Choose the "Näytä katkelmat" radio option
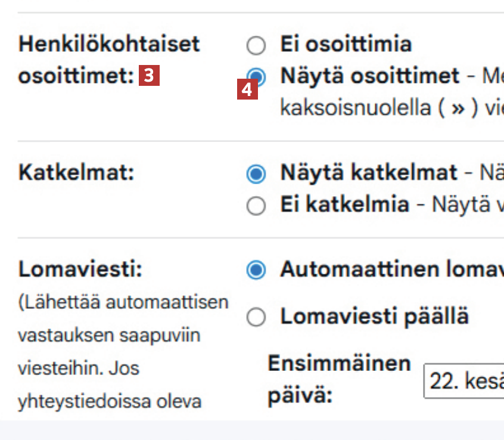The height and width of the screenshot is (440, 504). (256, 174)
